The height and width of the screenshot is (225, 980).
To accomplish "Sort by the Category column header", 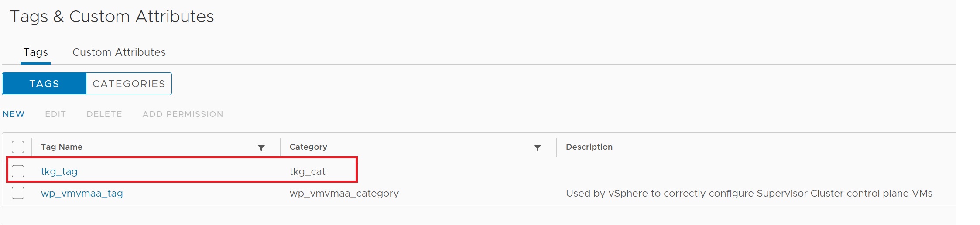I will coord(308,147).
